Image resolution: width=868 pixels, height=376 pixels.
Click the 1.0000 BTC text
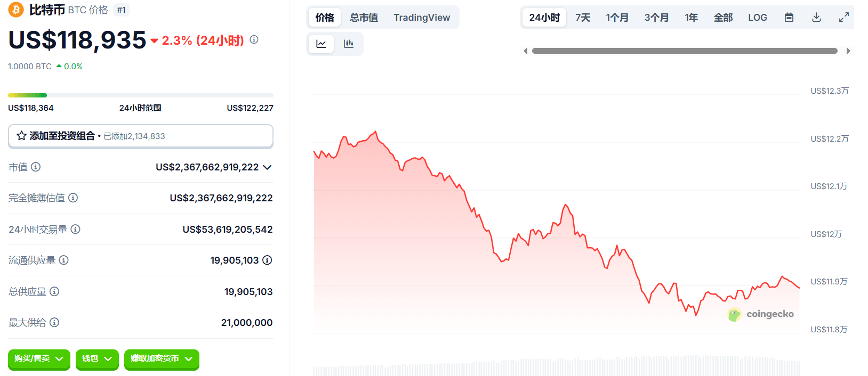click(x=30, y=67)
